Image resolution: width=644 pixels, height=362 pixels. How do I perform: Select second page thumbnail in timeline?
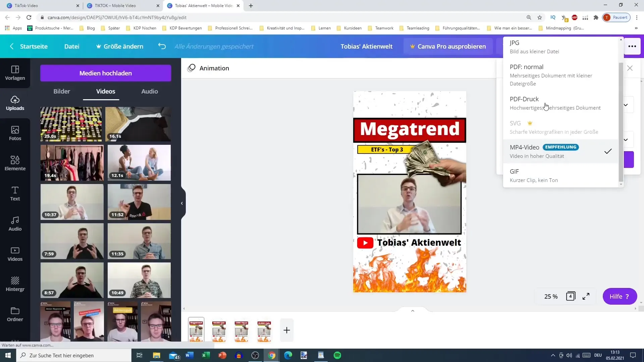[x=219, y=331]
